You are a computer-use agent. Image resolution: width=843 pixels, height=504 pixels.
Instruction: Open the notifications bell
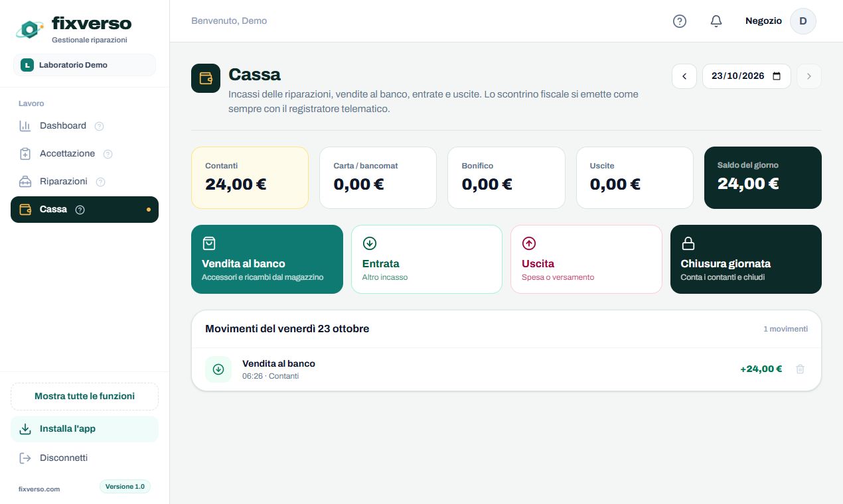click(x=716, y=21)
